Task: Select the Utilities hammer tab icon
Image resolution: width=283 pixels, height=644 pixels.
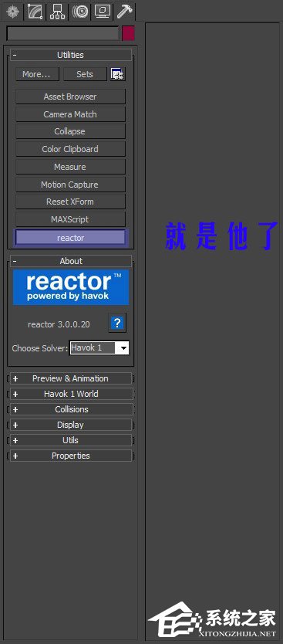Action: click(124, 11)
